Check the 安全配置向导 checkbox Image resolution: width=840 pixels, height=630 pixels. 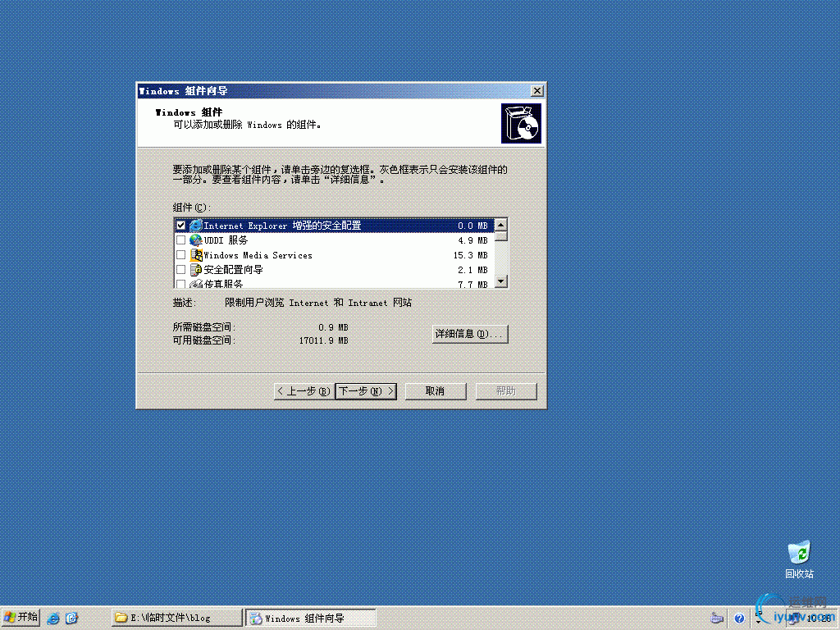click(181, 269)
